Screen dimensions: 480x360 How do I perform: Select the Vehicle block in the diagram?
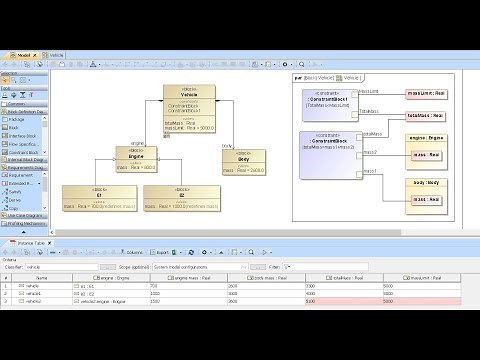(189, 109)
